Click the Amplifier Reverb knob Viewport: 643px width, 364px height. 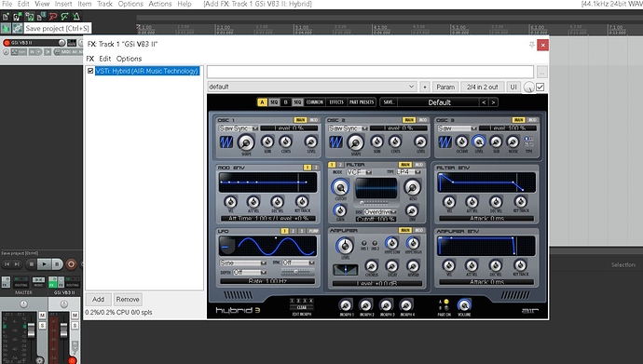pos(413,266)
